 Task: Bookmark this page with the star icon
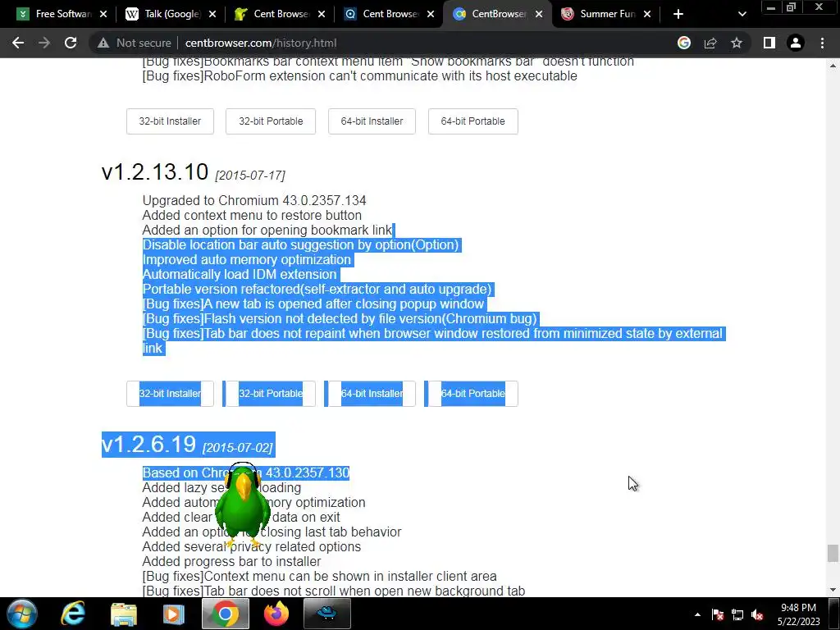[737, 43]
